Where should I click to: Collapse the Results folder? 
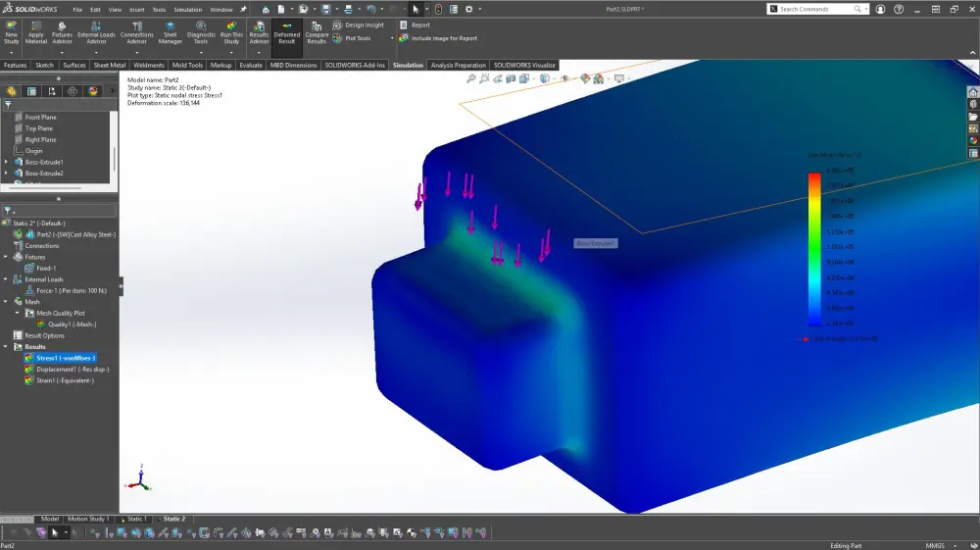tap(6, 347)
